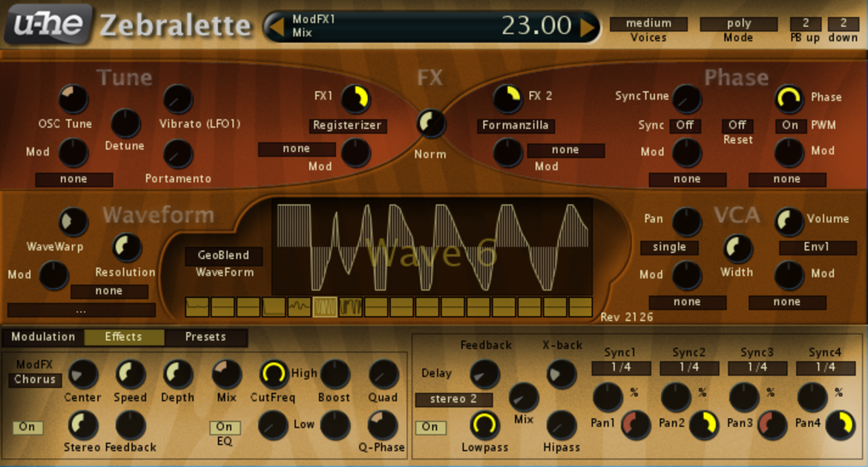Open the stereo 2 delay mode selector
Screen dimensions: 868x467
click(453, 399)
